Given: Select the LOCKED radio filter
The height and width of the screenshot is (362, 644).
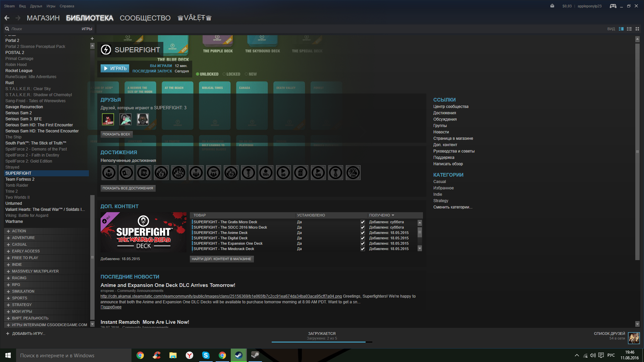Looking at the screenshot, I should (224, 74).
